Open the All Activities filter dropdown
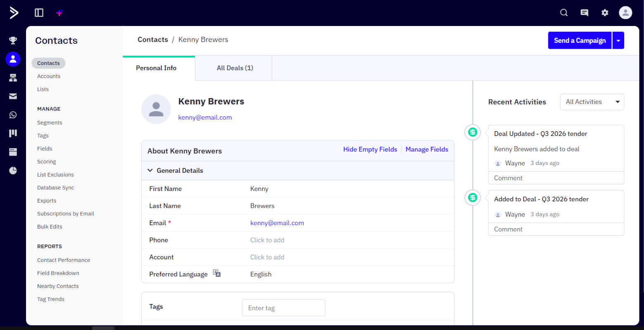Screen dimensions: 644x330 (592, 102)
